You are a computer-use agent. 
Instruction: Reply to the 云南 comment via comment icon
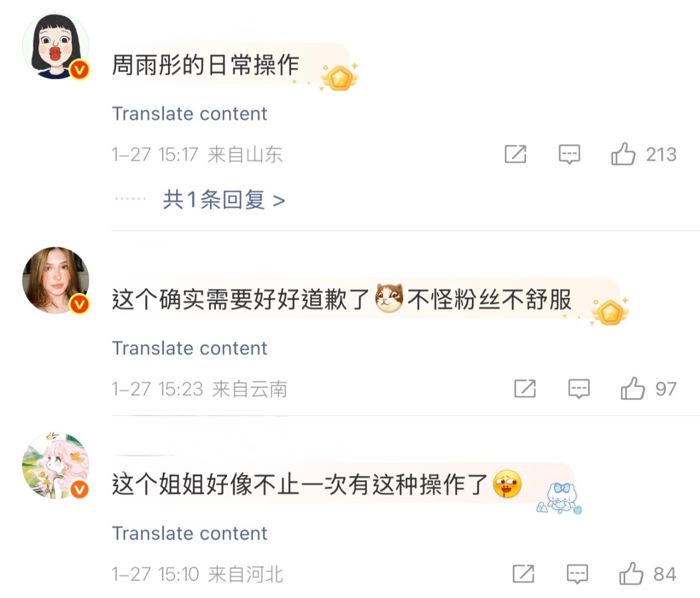click(x=579, y=389)
